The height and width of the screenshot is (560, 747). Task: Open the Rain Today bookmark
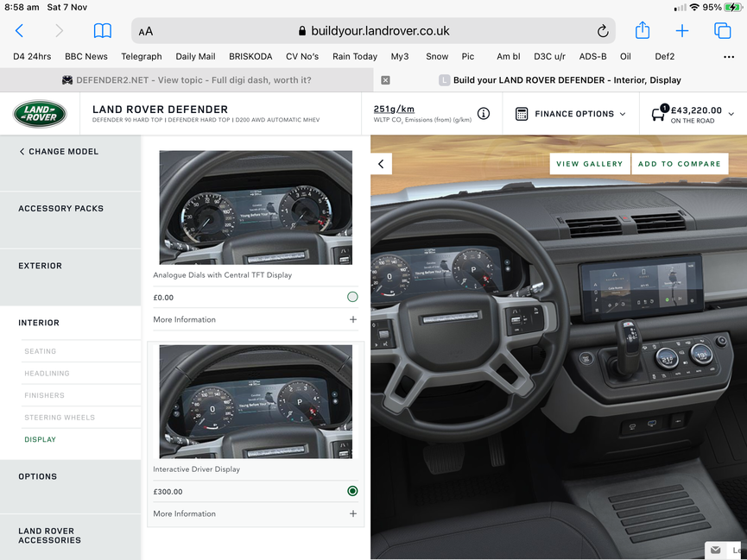coord(355,57)
